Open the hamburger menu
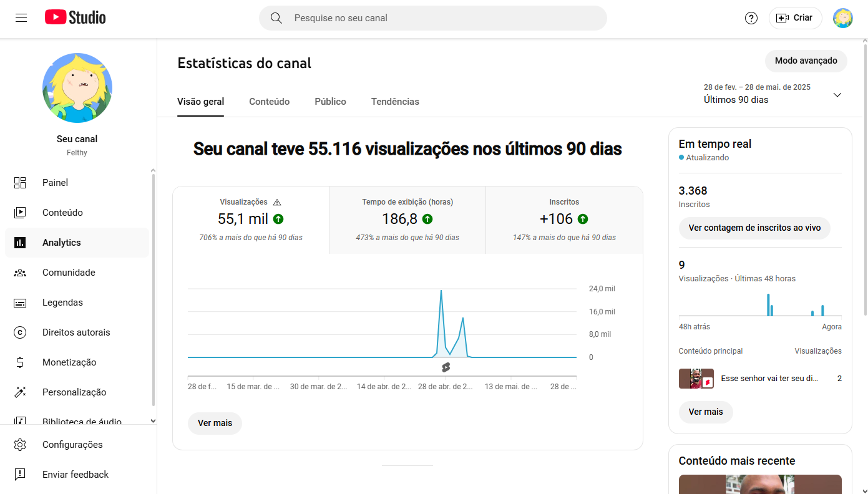Viewport: 868px width, 494px height. (21, 17)
